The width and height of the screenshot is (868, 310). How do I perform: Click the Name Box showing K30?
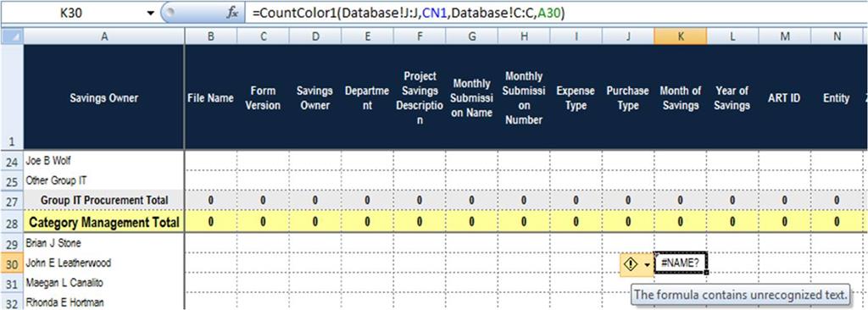point(72,14)
